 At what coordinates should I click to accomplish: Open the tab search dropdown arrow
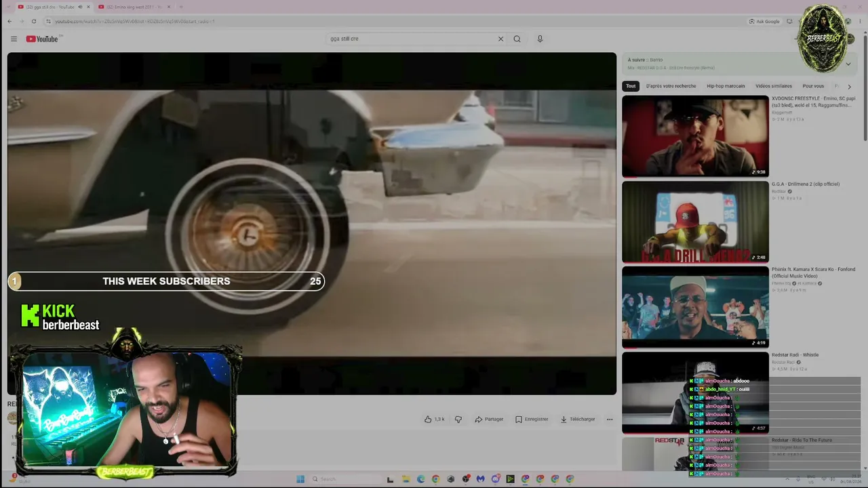[x=9, y=7]
